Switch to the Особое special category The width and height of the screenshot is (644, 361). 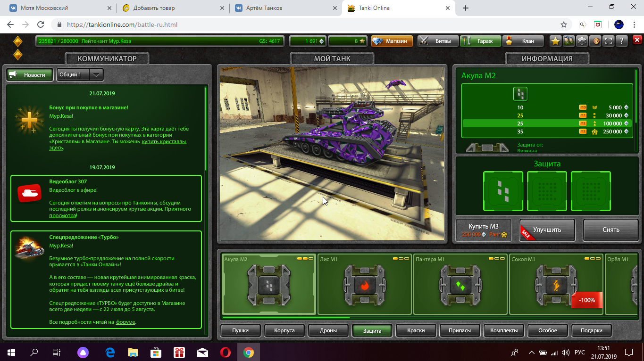click(548, 330)
